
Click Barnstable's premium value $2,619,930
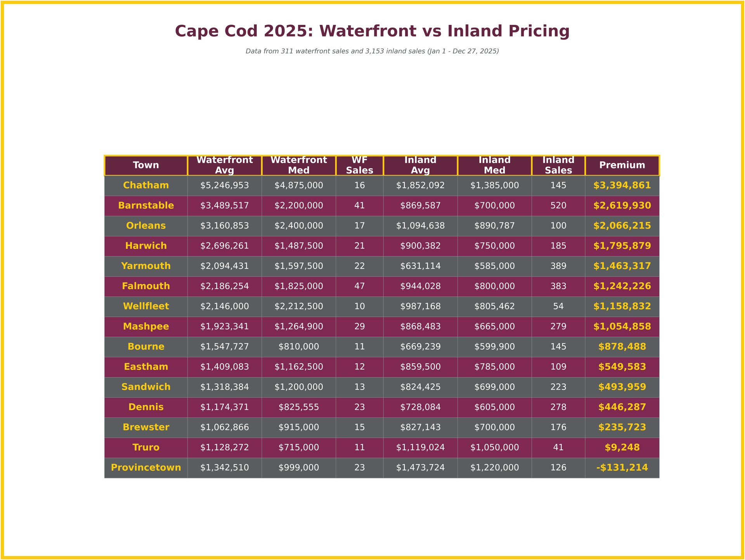[x=622, y=206]
